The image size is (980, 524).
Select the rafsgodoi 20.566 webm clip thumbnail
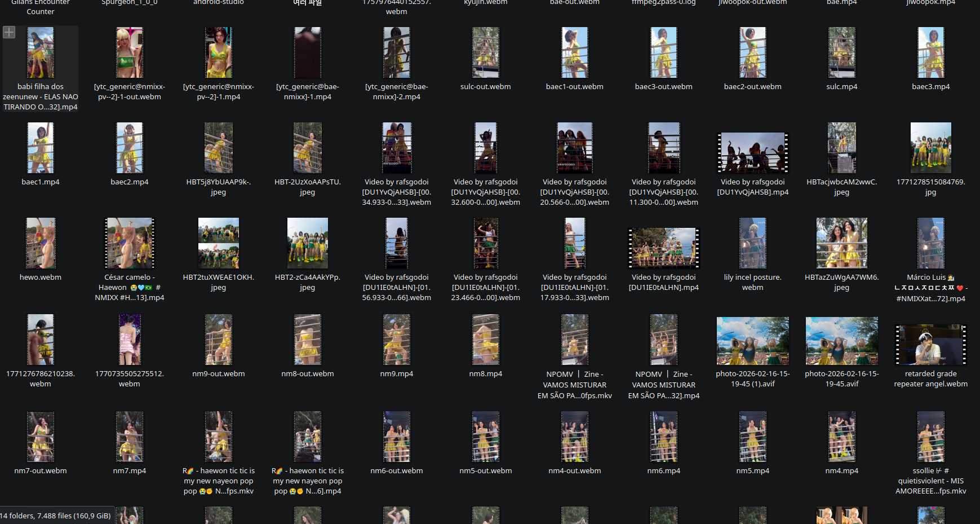pos(575,148)
